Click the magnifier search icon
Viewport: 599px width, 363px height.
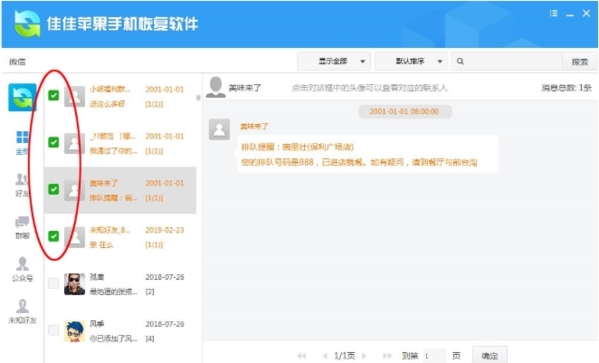(460, 61)
